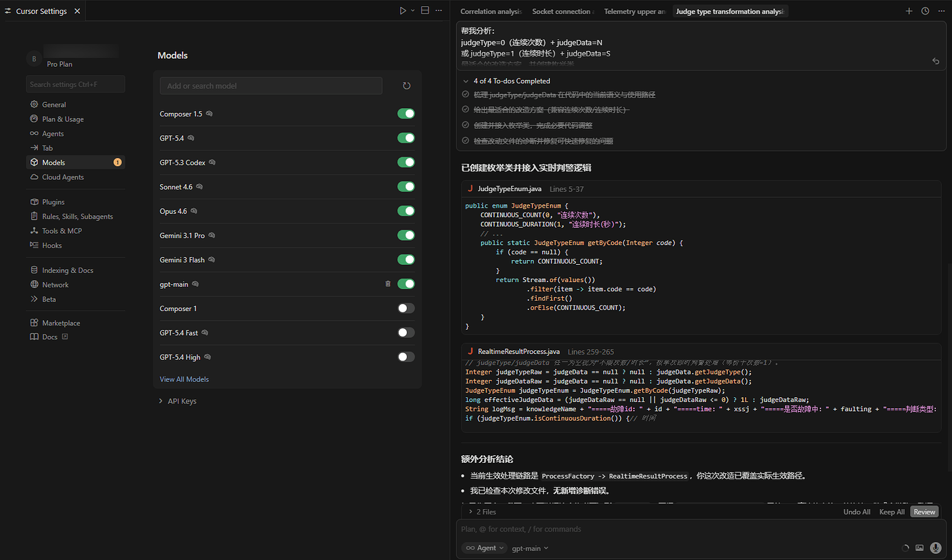Enable the GPT-5.4 Fast model
The image size is (952, 560).
tap(406, 332)
